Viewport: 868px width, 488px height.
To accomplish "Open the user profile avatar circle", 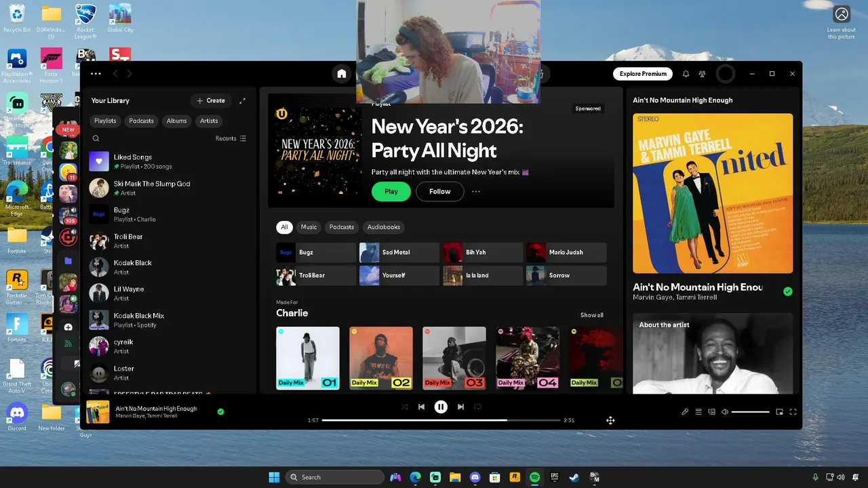I will point(726,74).
